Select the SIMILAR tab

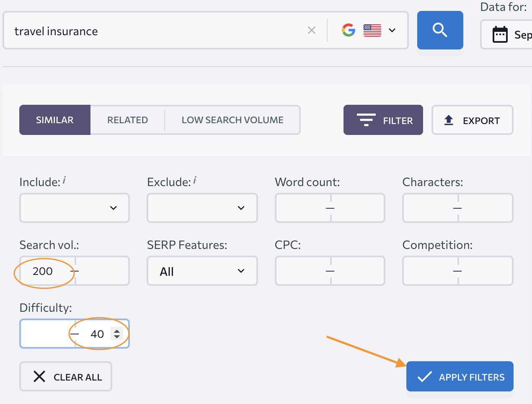point(54,120)
